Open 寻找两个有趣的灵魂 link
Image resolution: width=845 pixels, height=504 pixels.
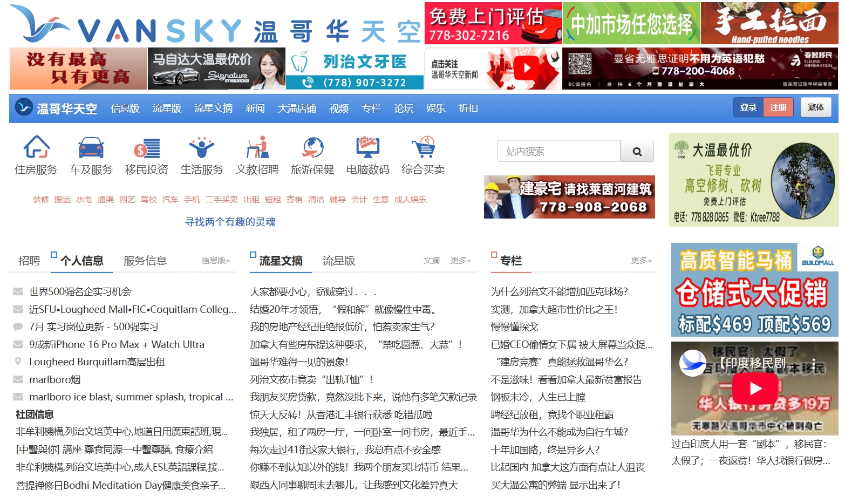230,222
